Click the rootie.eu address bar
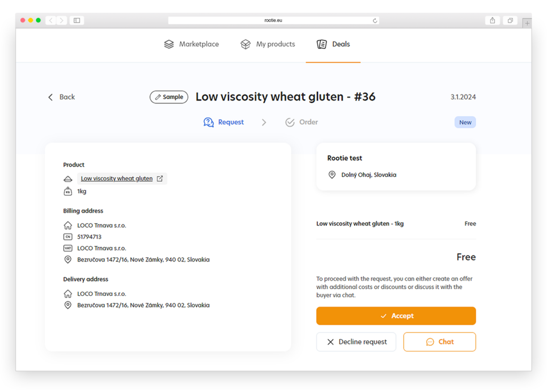 (273, 21)
